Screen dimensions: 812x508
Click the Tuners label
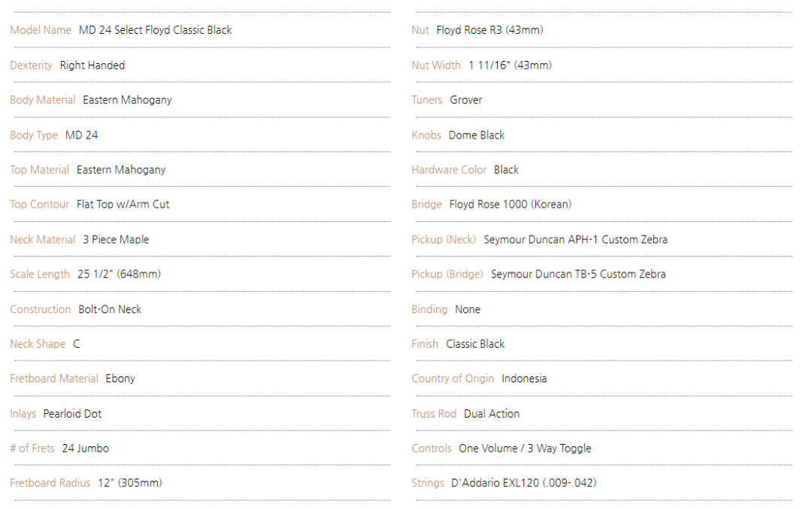(427, 100)
